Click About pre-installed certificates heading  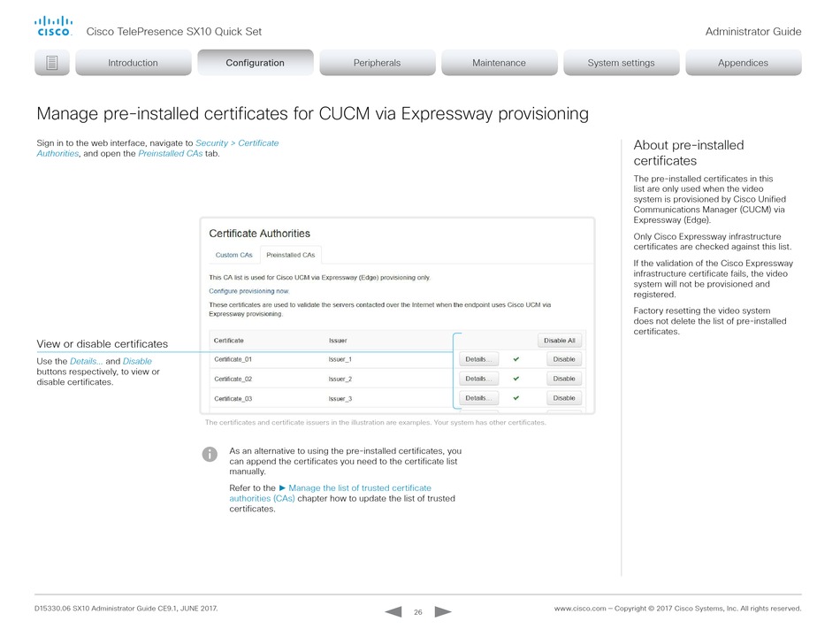coord(689,153)
